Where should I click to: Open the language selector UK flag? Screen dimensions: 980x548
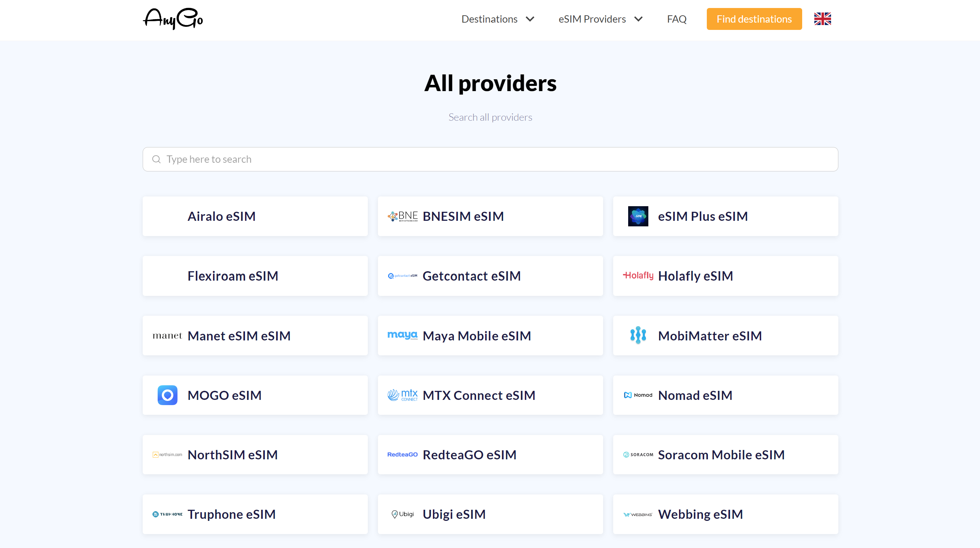coord(822,19)
